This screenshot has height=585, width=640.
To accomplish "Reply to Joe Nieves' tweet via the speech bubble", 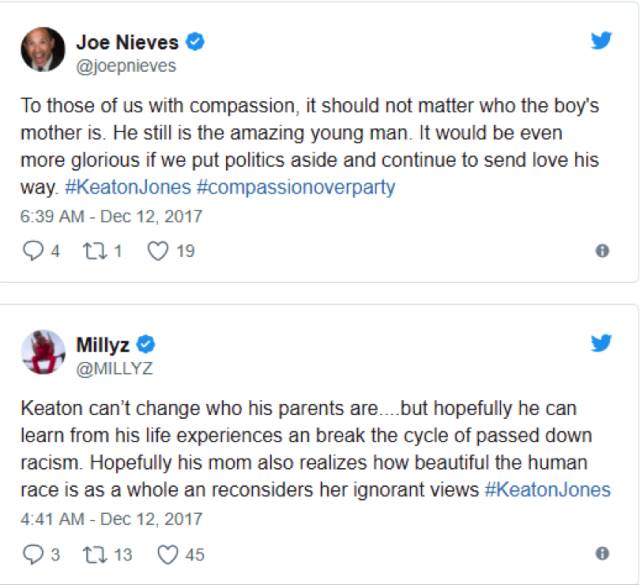I will click(x=33, y=250).
